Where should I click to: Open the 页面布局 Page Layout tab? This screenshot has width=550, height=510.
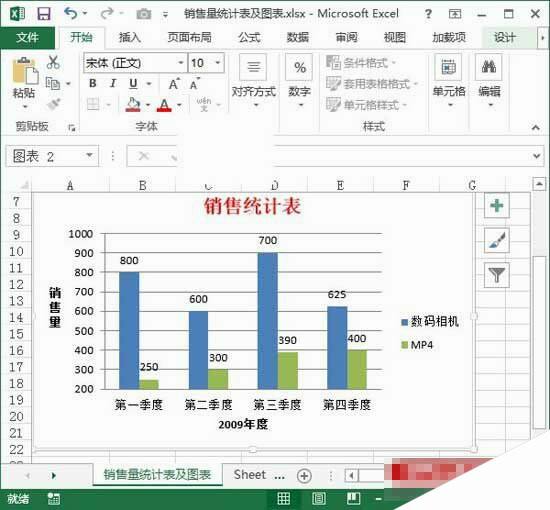click(x=189, y=37)
